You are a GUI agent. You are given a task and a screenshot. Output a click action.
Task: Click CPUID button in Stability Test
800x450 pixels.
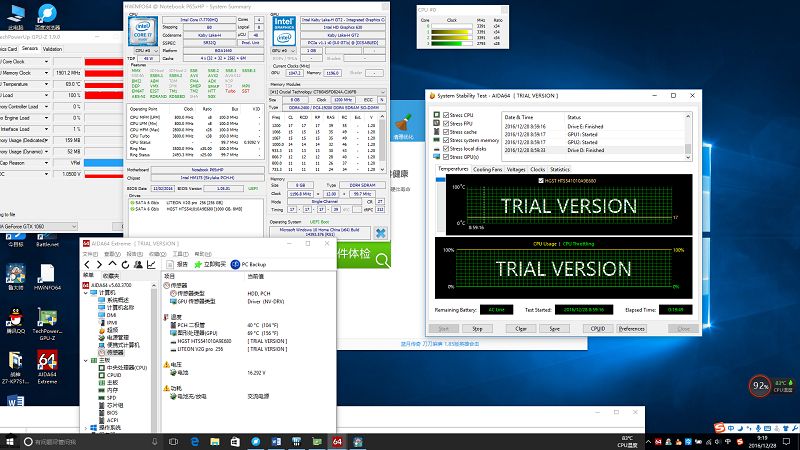[597, 329]
